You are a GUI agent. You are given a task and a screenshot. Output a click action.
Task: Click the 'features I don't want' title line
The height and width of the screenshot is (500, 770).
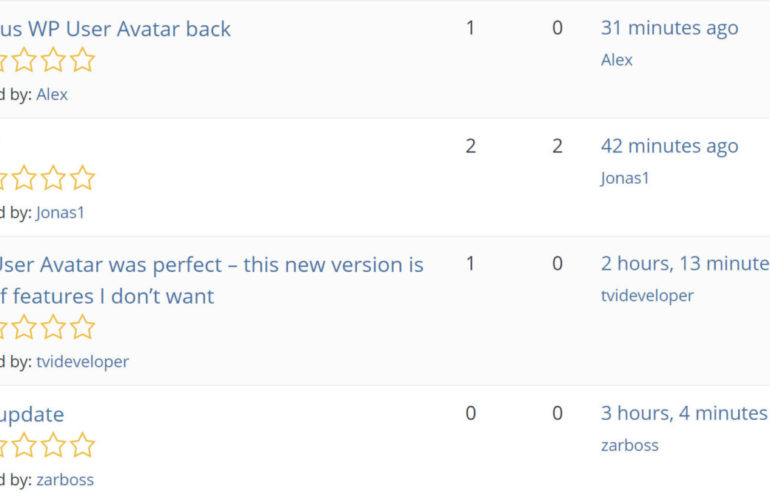[107, 296]
